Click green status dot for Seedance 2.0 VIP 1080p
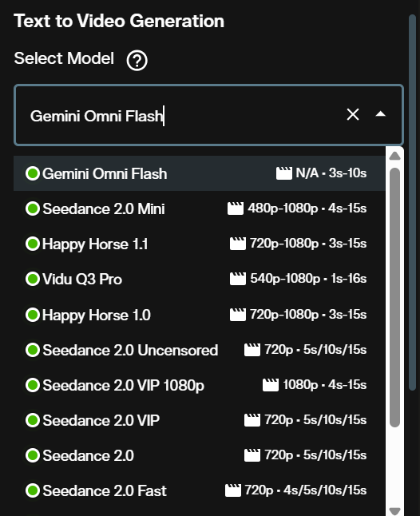 (x=33, y=385)
